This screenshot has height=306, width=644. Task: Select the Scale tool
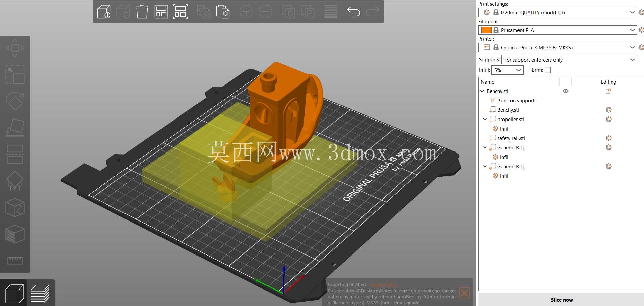15,74
